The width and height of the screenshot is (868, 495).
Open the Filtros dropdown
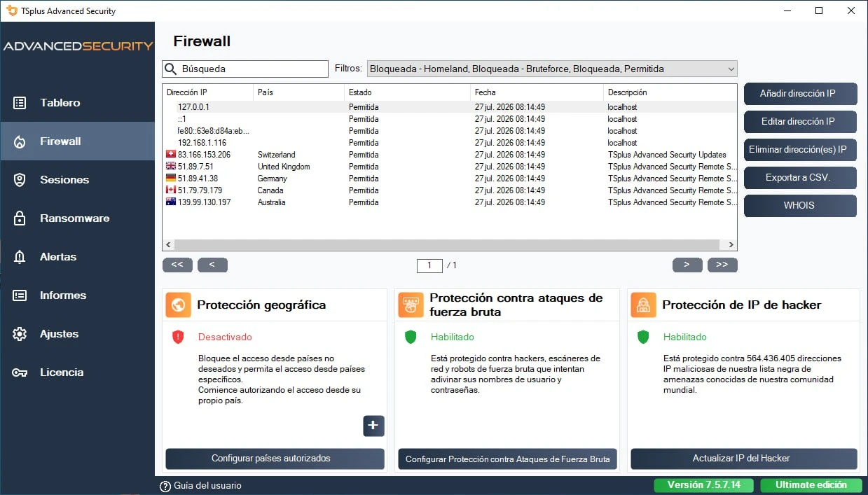tap(552, 69)
